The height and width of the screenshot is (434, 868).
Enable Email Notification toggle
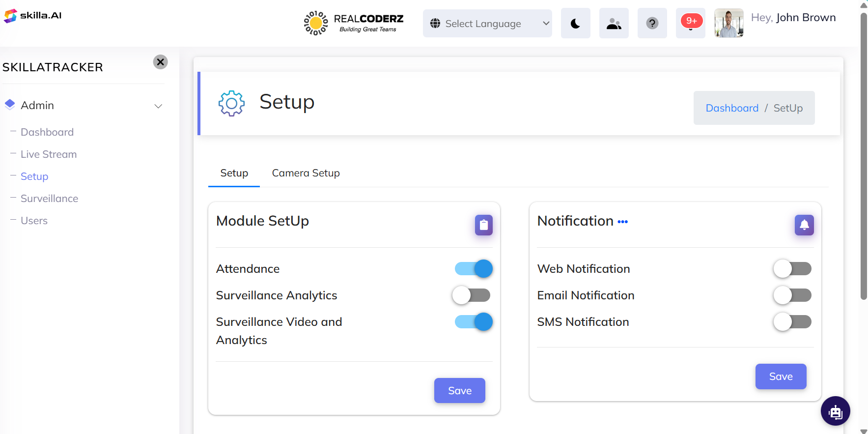(x=792, y=295)
